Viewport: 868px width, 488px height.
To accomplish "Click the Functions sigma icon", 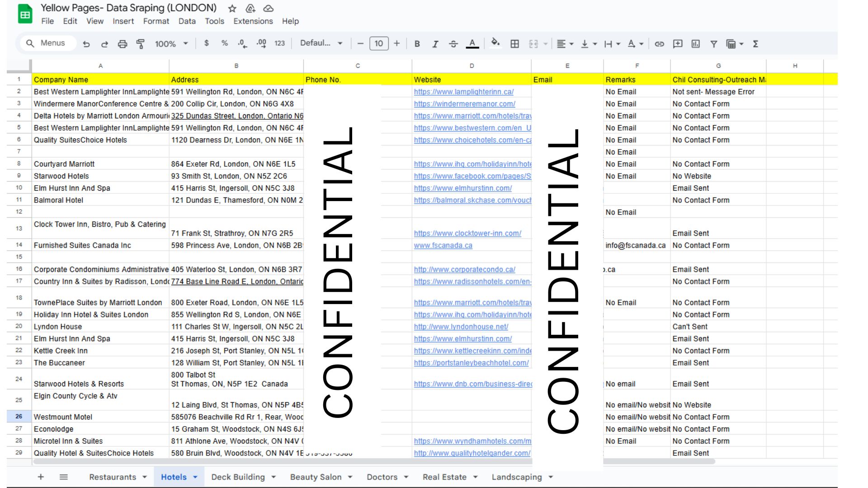I will (x=755, y=44).
